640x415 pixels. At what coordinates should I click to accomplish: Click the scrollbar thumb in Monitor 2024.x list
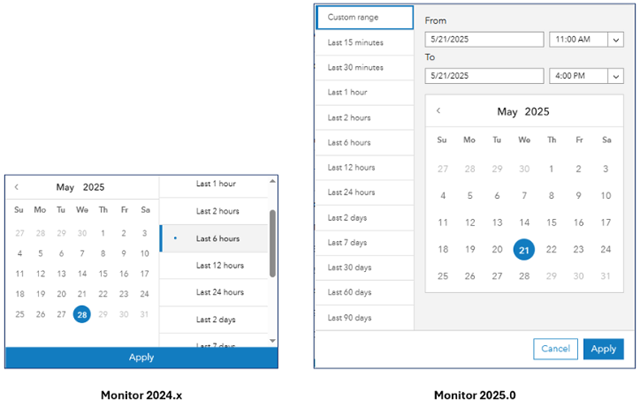273,244
